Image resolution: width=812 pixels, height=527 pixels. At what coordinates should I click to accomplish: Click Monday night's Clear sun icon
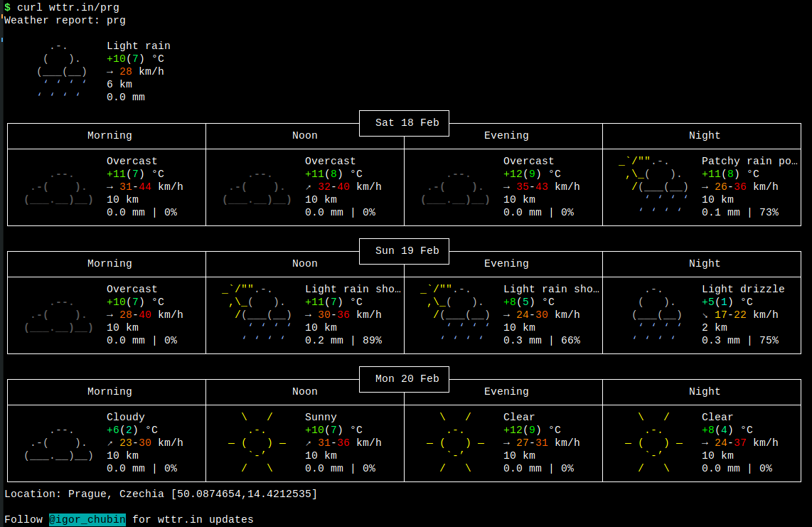(x=654, y=442)
